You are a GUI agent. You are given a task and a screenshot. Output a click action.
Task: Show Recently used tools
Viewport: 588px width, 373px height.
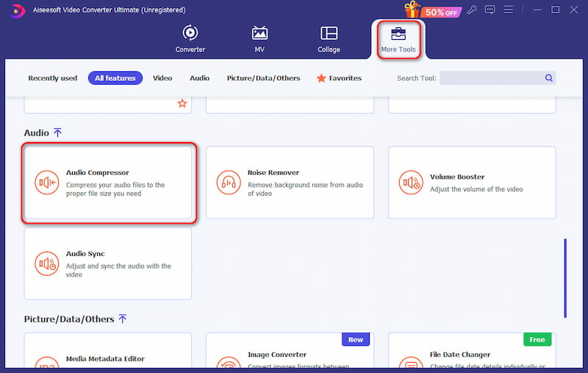click(52, 78)
